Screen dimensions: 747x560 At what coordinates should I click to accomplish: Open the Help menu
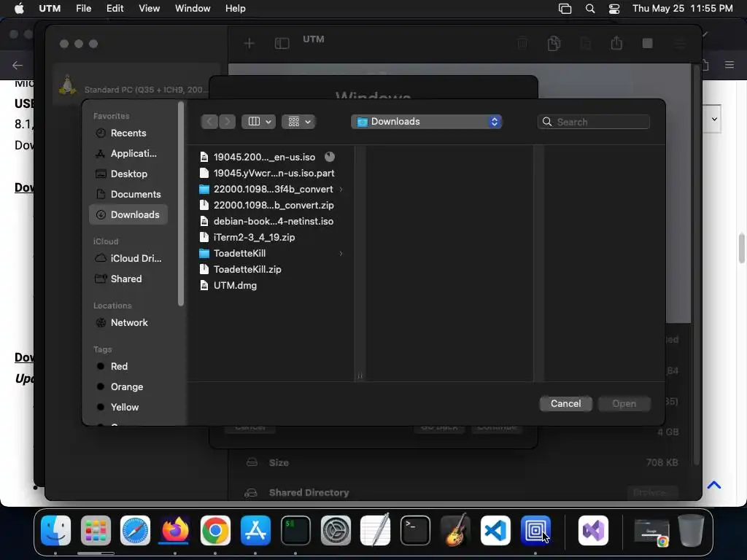click(x=236, y=9)
